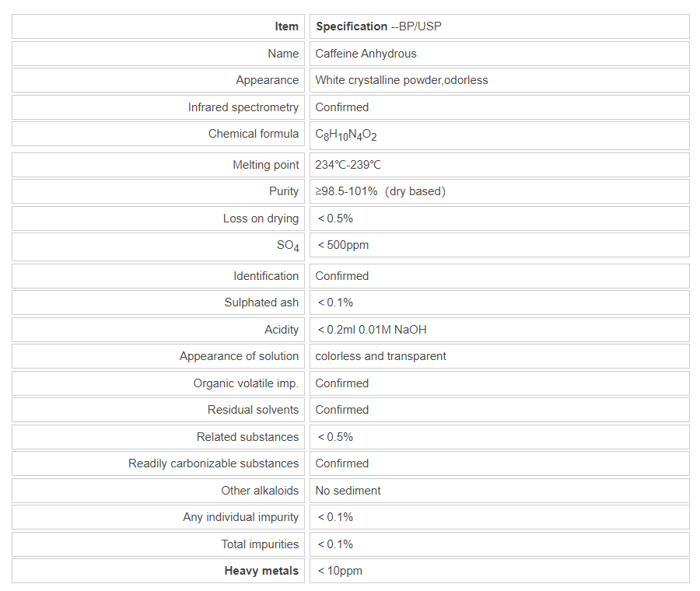Click the acidity '<0.2ml 0.01M NaOH' value
This screenshot has width=700, height=591.
[372, 330]
